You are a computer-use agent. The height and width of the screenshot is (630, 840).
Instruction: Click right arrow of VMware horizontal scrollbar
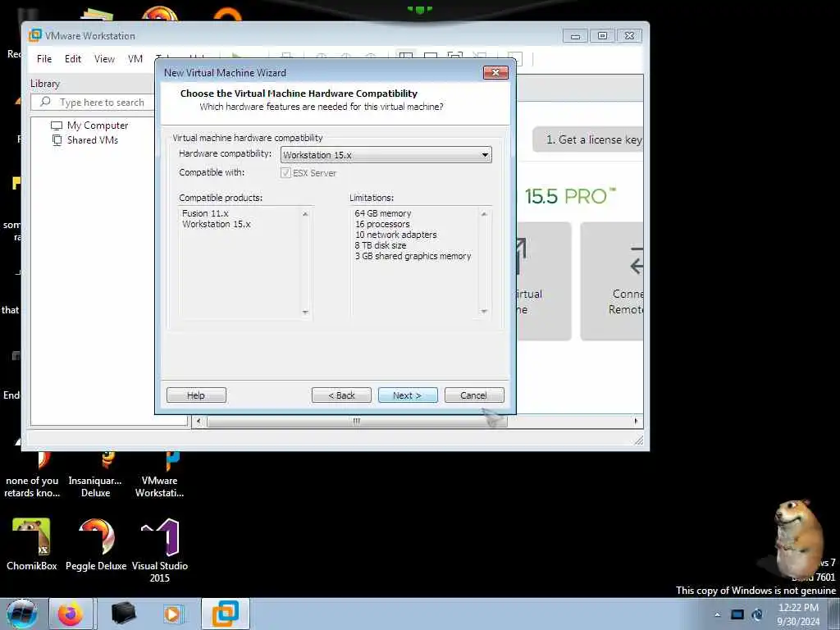point(636,422)
